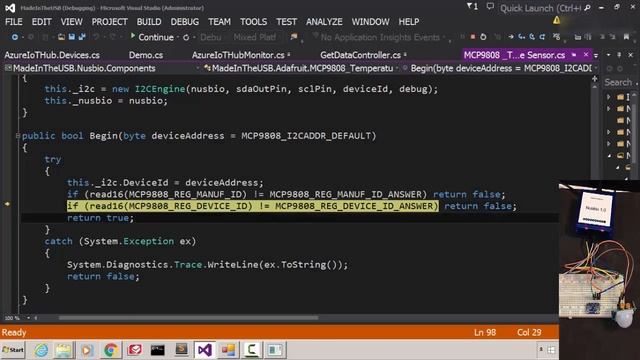Viewport: 640px width, 360px height.
Task: Open the command prompt taskbar icon
Action: pyautogui.click(x=158, y=350)
